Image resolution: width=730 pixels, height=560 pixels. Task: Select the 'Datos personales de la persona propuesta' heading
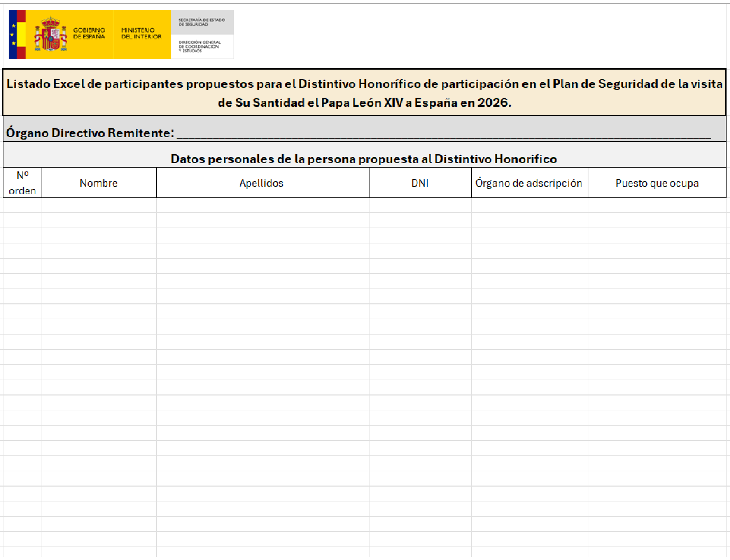[x=364, y=155]
